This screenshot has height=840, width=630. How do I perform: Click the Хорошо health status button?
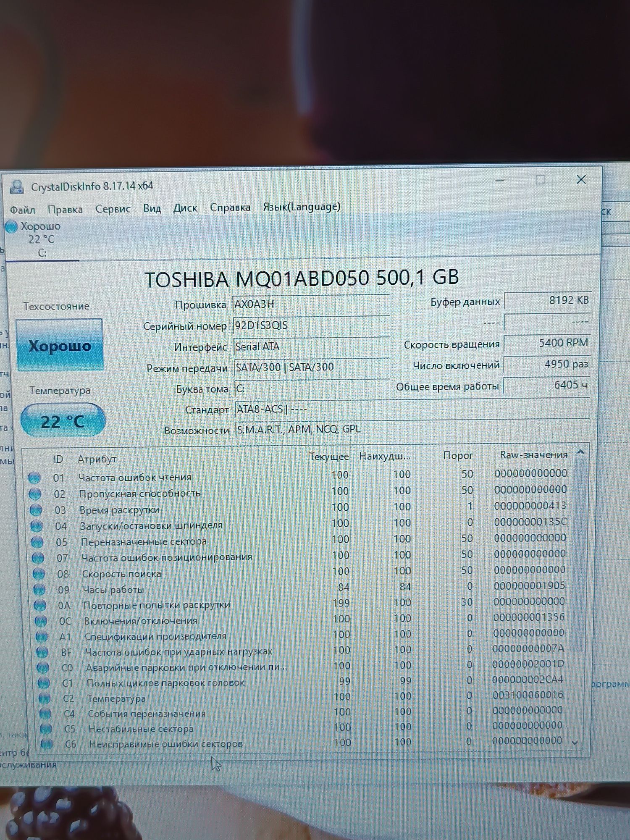pos(60,345)
